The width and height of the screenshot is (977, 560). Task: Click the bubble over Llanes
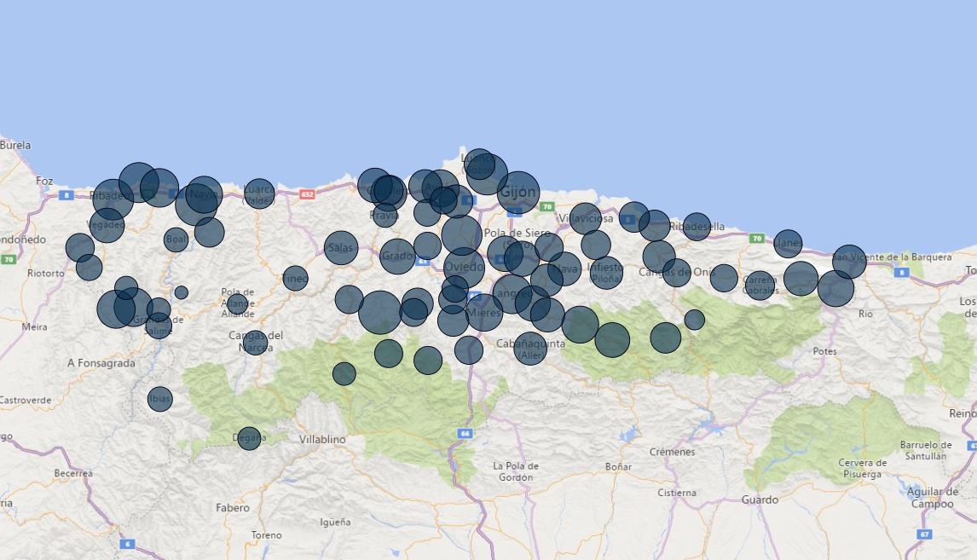[x=788, y=244]
